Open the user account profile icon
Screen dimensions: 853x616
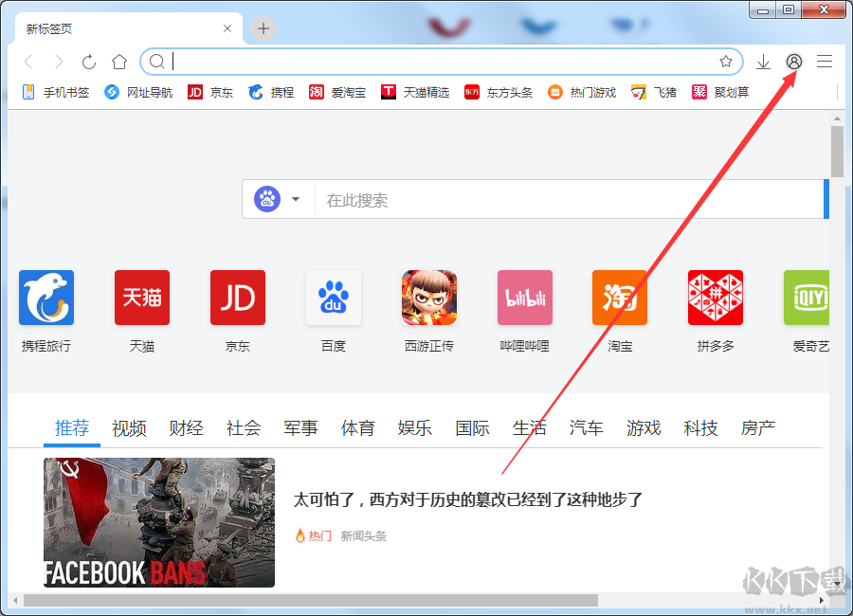(x=793, y=61)
